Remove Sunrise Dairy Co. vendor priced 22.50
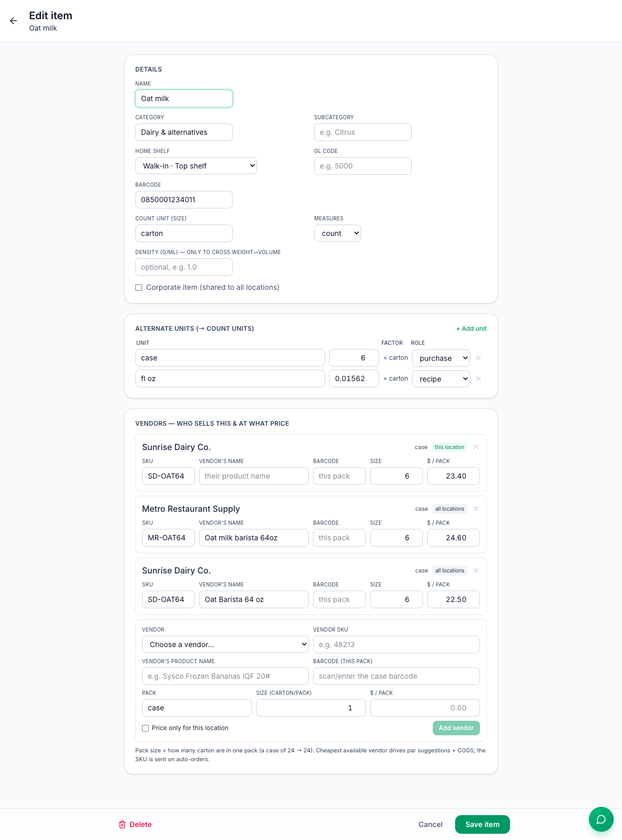The height and width of the screenshot is (840, 622). tap(476, 570)
